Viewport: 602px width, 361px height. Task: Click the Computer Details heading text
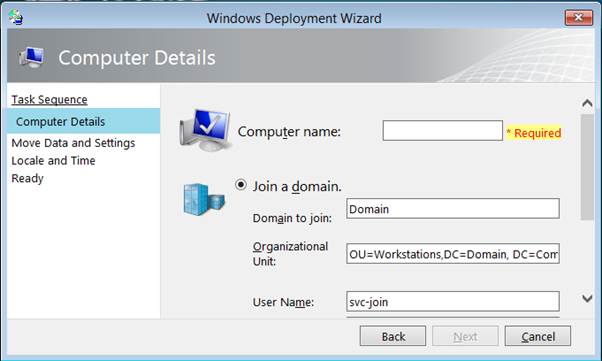pos(137,58)
